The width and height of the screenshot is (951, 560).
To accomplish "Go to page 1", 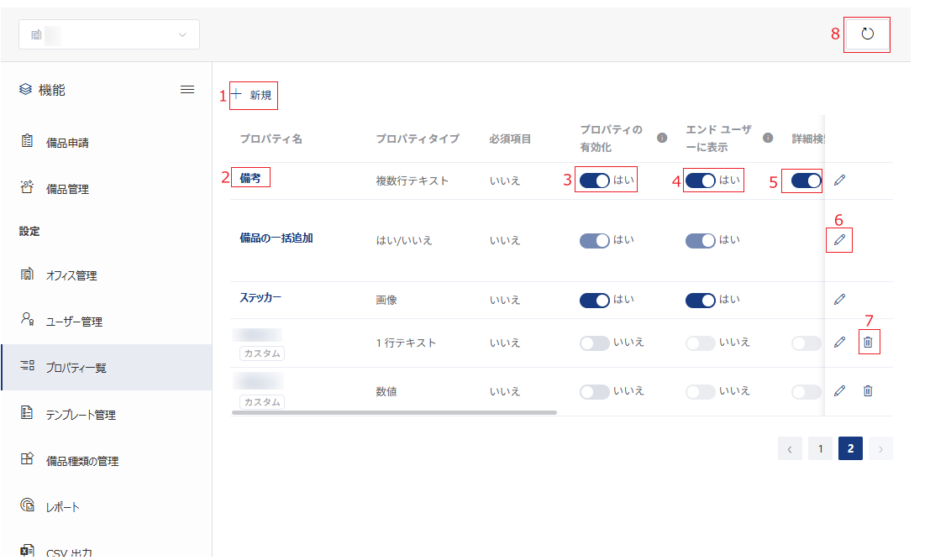I will pyautogui.click(x=820, y=448).
